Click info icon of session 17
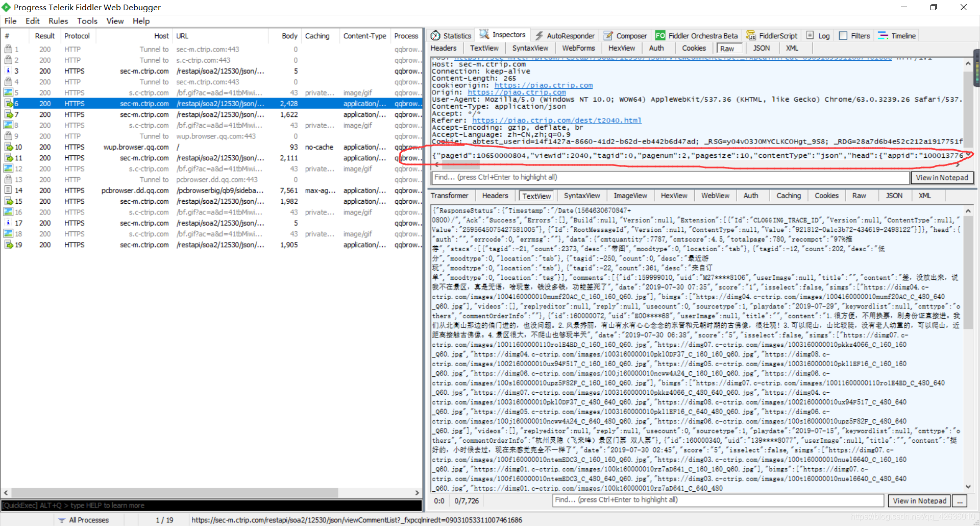The width and height of the screenshot is (980, 526). coord(8,223)
